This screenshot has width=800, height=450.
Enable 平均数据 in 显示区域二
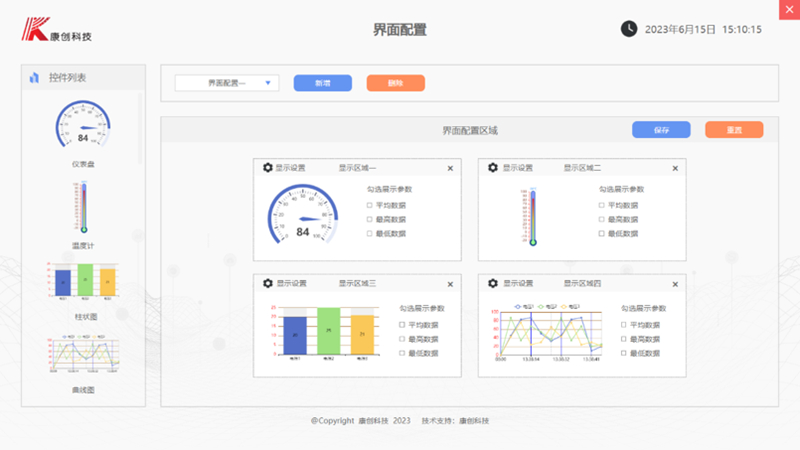(602, 205)
